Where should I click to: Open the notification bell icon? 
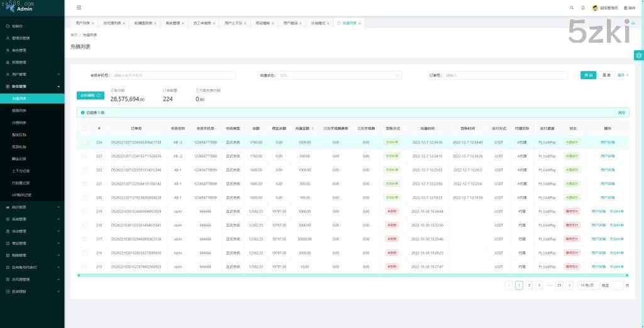click(583, 8)
